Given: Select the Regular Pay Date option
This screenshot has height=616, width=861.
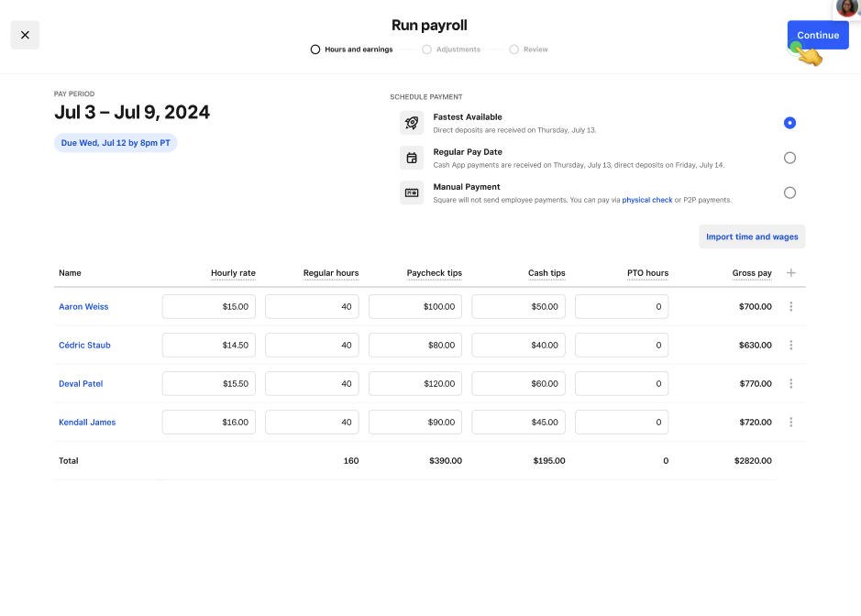Looking at the screenshot, I should point(789,157).
